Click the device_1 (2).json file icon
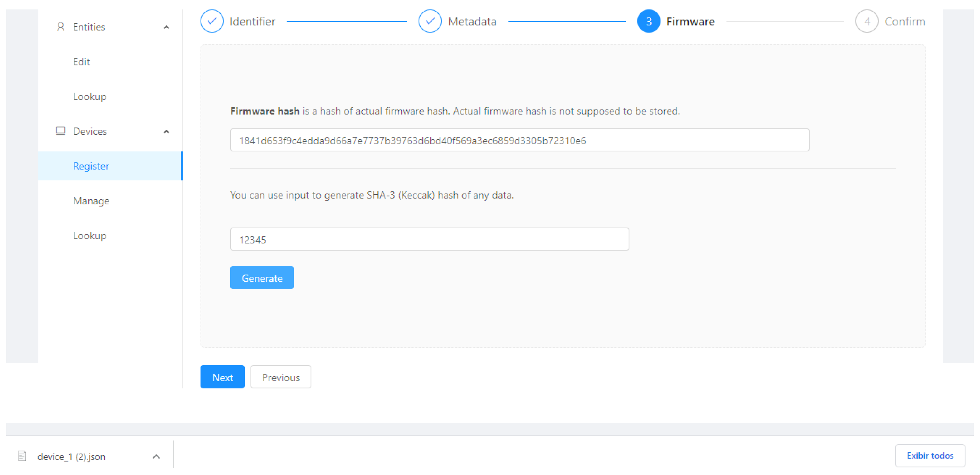 click(22, 455)
